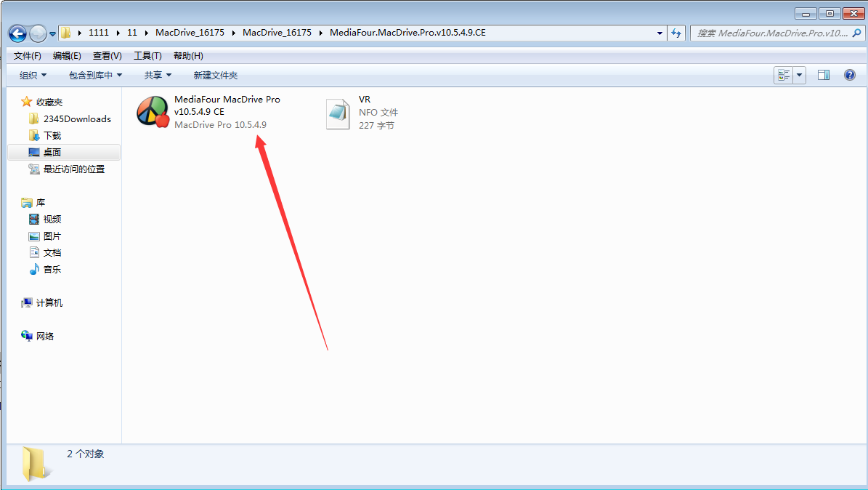Minimize the Explorer window
The image size is (868, 490).
[806, 14]
